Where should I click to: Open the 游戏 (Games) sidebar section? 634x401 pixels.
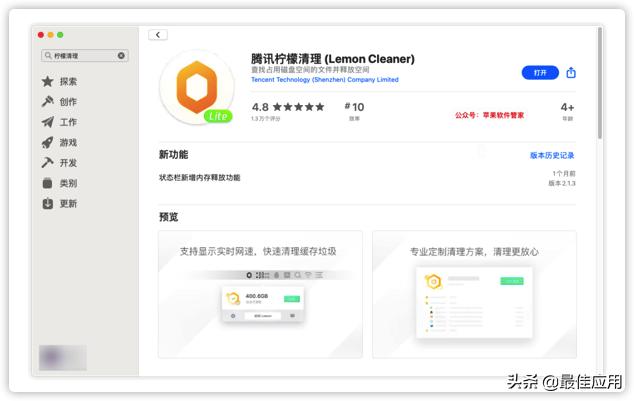click(x=59, y=142)
